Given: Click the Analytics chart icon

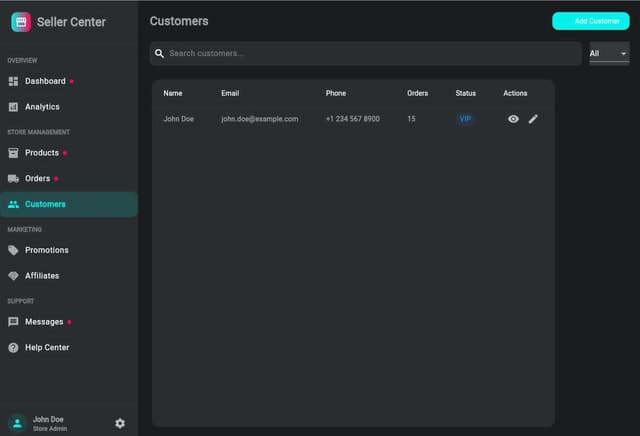Looking at the screenshot, I should pos(13,107).
